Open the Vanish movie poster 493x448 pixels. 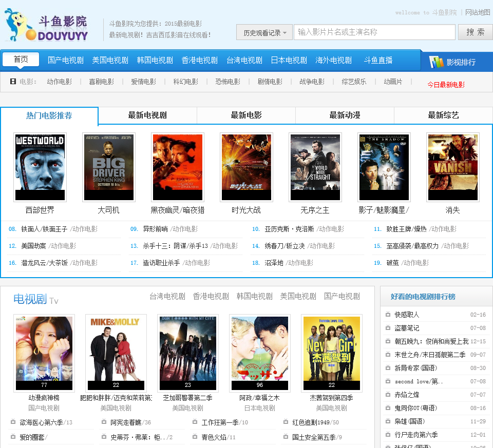tap(453, 167)
